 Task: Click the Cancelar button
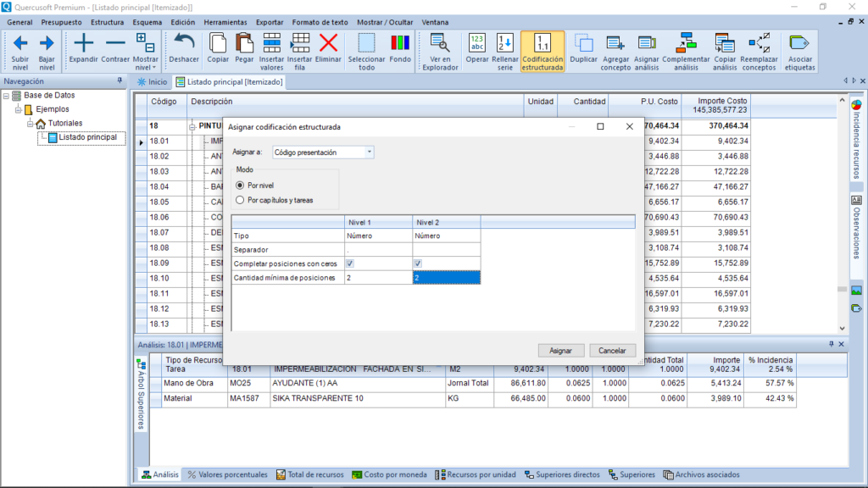pos(612,350)
